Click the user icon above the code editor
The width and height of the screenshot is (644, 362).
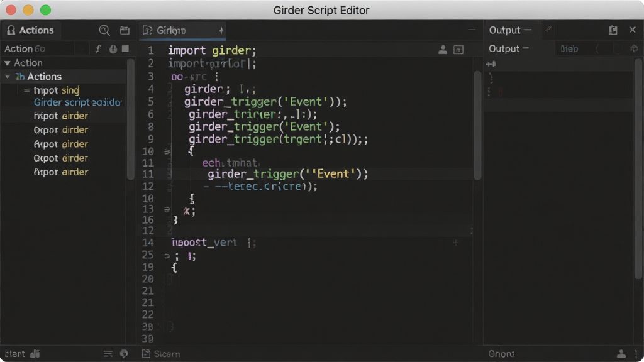click(442, 50)
